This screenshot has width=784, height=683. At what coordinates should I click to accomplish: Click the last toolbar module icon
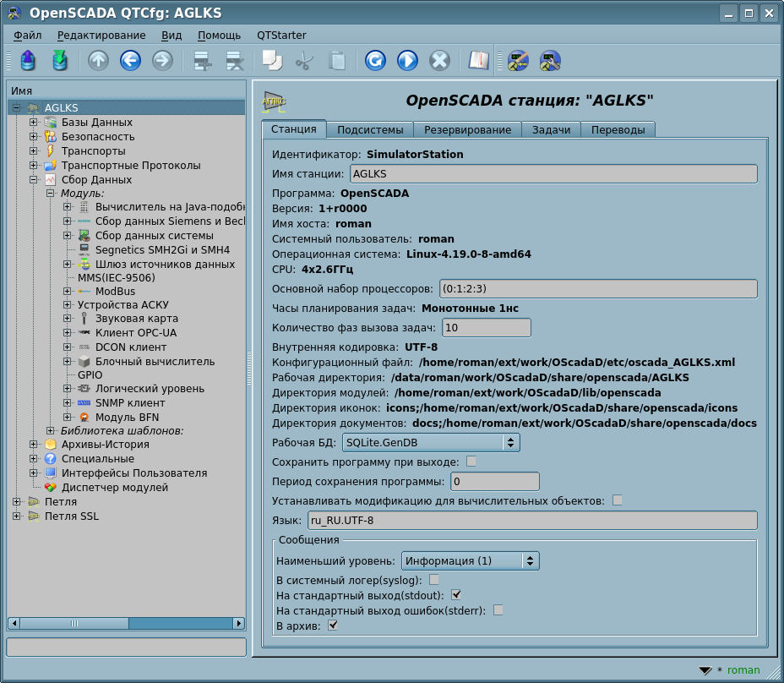coord(550,61)
